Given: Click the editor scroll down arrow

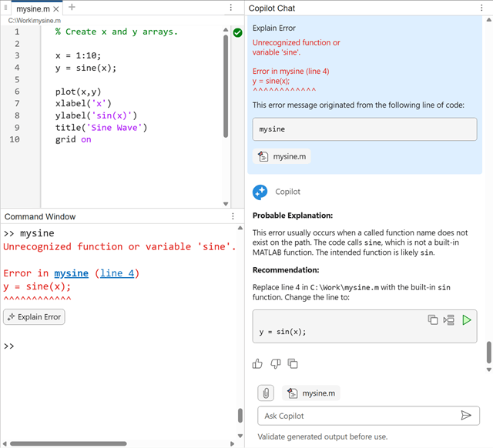Looking at the screenshot, I should pos(226,203).
